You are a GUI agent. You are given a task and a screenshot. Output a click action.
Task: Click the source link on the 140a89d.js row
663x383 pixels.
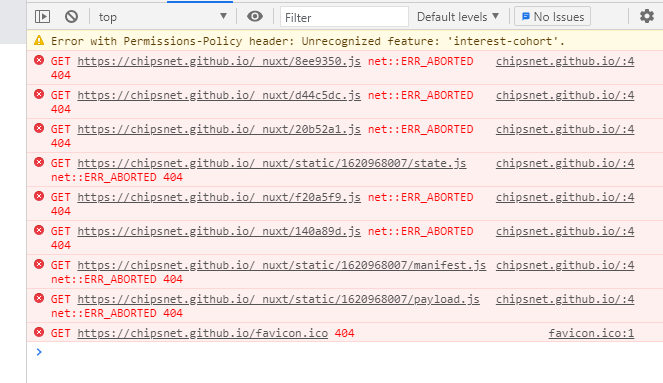click(x=565, y=232)
